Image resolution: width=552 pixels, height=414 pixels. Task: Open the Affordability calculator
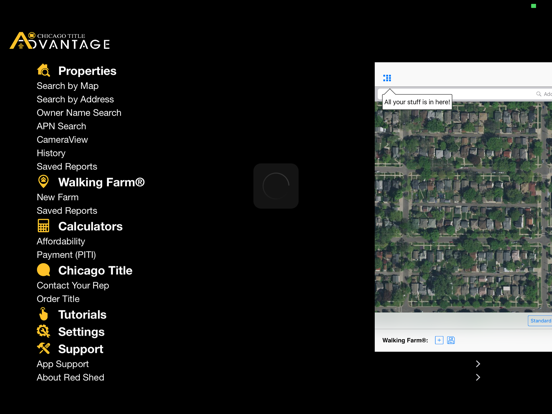61,242
